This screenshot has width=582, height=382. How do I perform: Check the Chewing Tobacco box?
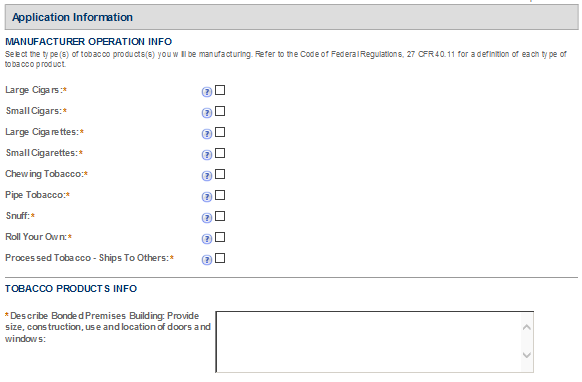point(220,174)
